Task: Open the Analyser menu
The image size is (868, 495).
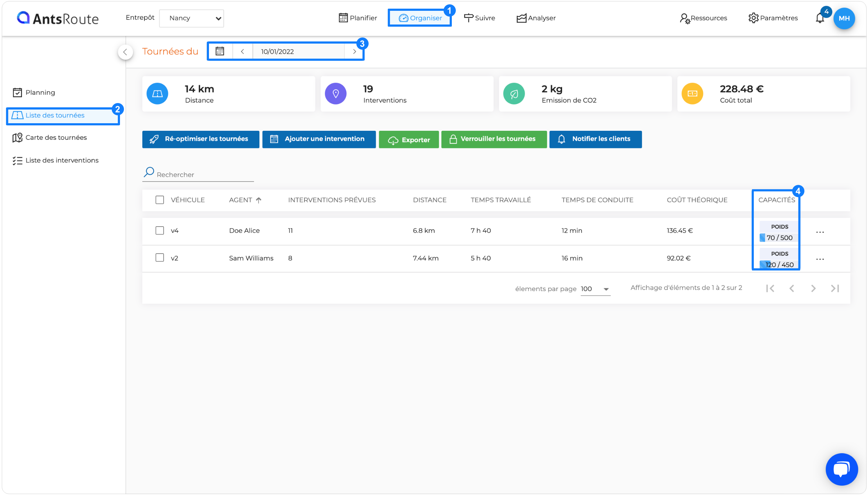Action: [536, 18]
